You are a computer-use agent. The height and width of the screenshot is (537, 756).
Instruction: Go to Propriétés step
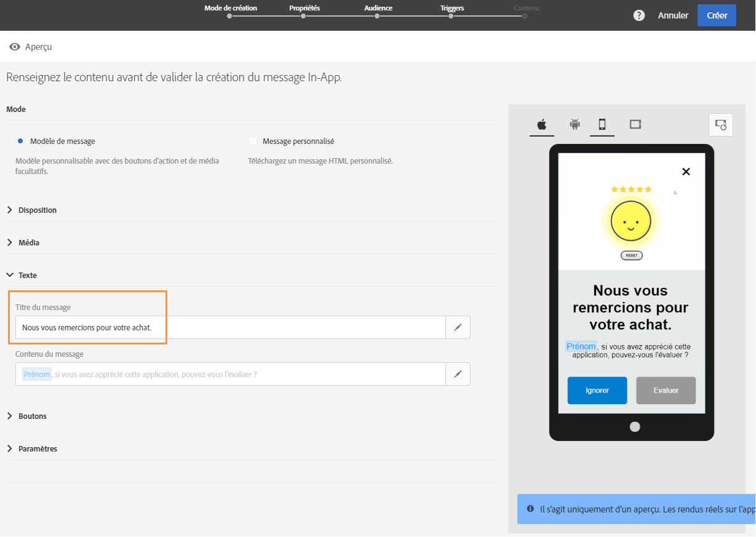[304, 9]
